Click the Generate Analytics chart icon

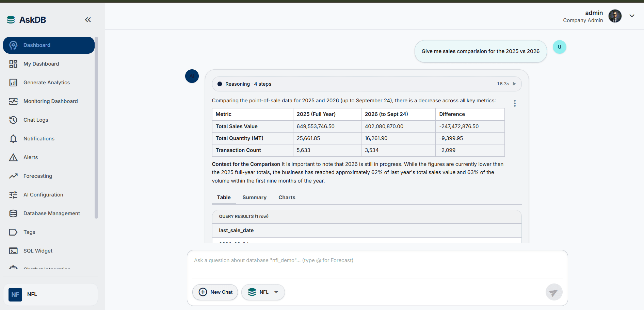pyautogui.click(x=13, y=83)
